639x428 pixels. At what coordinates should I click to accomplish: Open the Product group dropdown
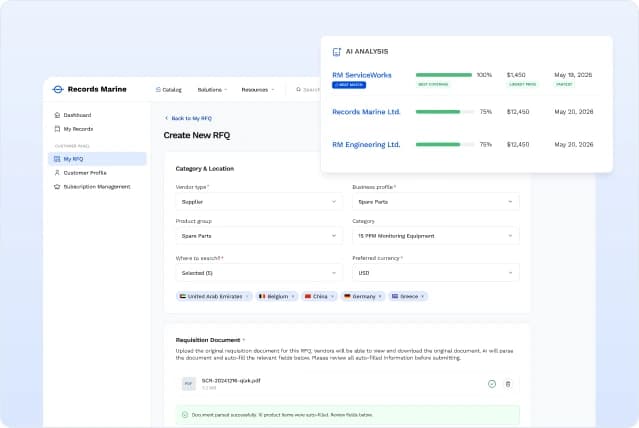(259, 236)
